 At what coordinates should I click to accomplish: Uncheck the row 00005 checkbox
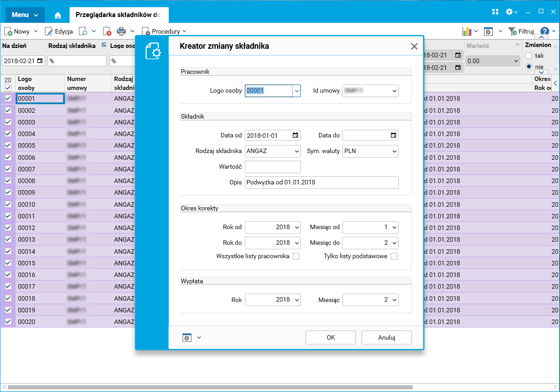click(8, 145)
